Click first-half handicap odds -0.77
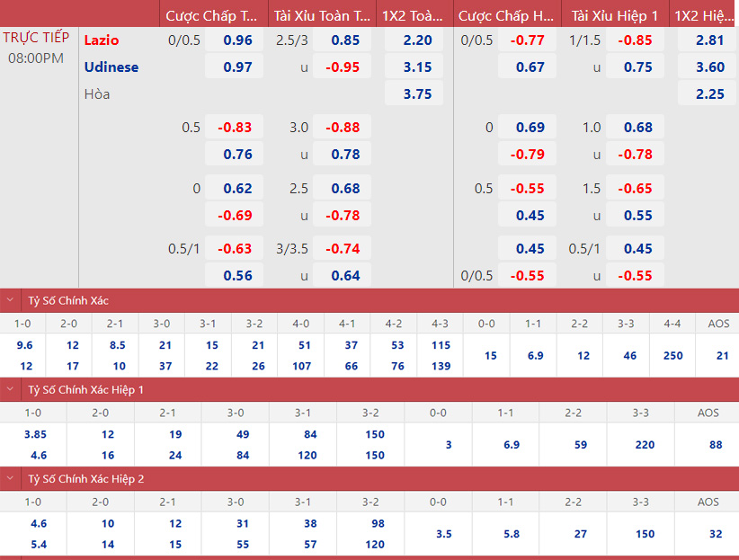 (x=530, y=40)
